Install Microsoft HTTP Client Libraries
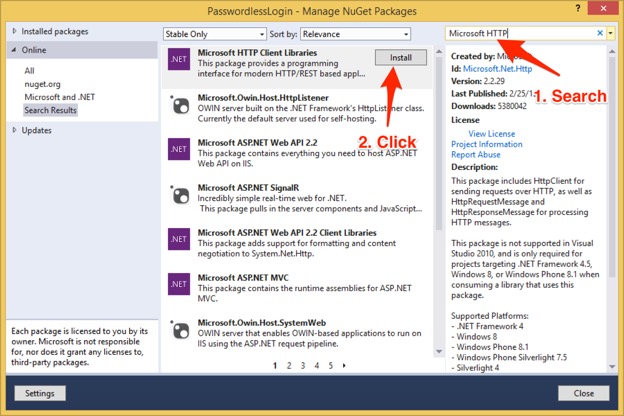Image resolution: width=624 pixels, height=416 pixels. (x=401, y=58)
